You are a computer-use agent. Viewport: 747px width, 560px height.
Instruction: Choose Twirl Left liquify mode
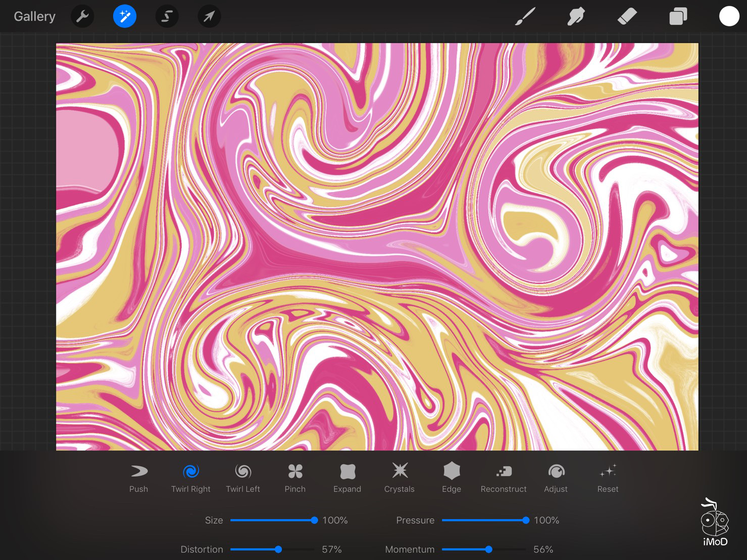click(243, 477)
